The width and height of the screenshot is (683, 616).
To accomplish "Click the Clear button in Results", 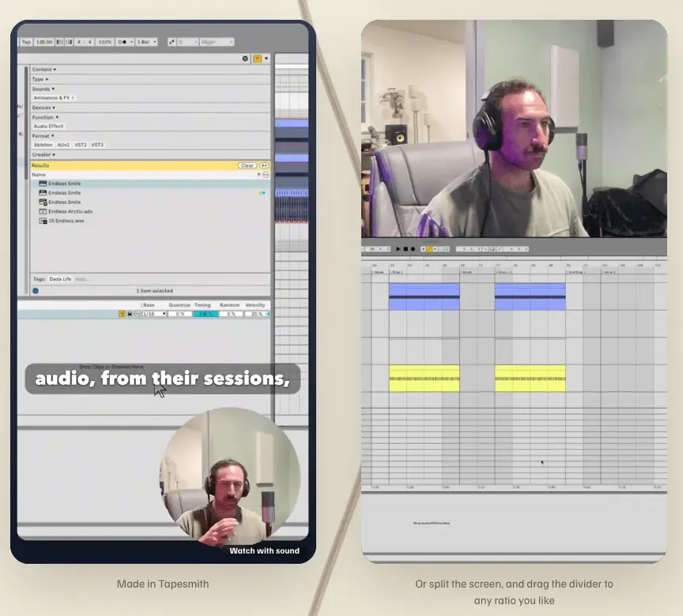I will (x=247, y=165).
